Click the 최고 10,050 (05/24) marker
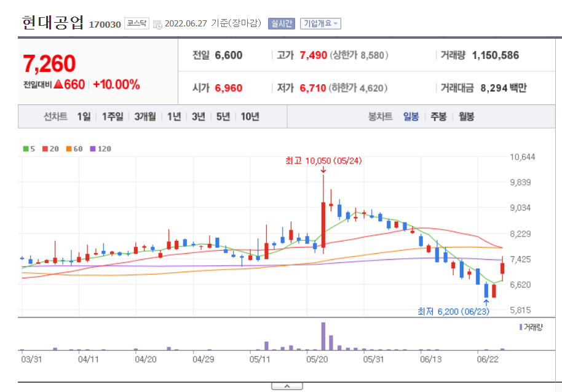This screenshot has height=392, width=562. [x=323, y=161]
